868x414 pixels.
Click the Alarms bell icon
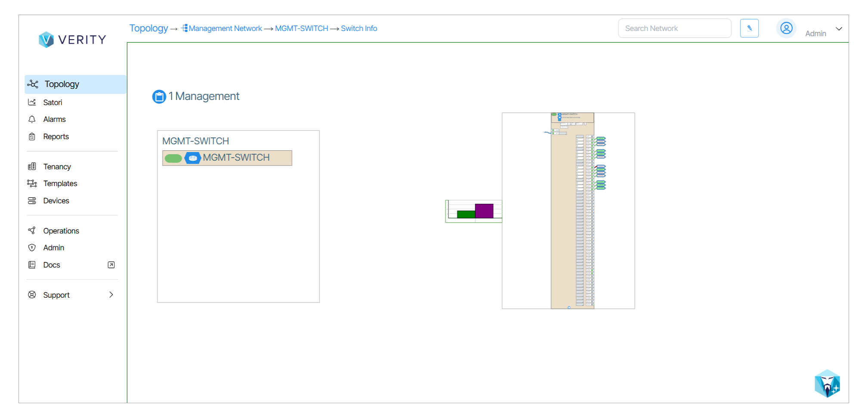coord(32,119)
